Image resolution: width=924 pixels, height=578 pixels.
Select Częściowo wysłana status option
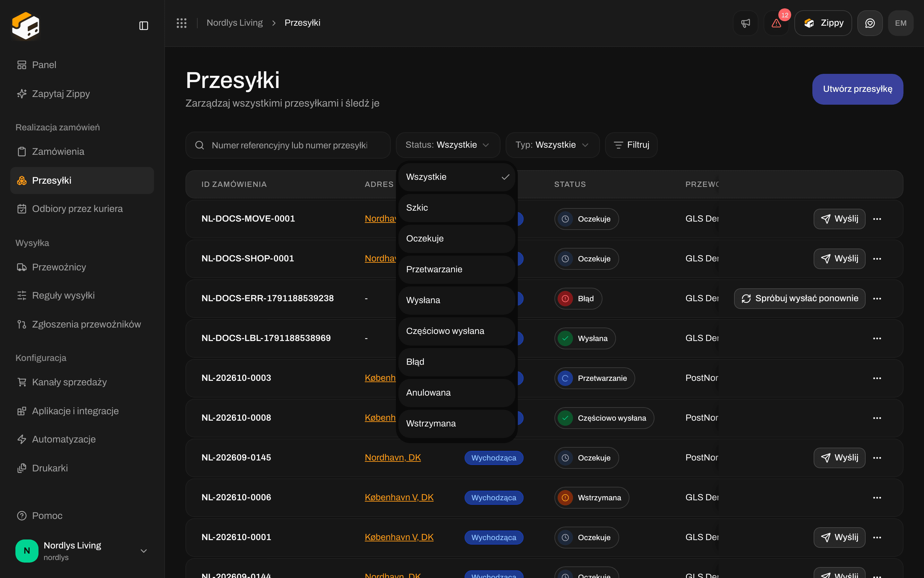point(457,331)
